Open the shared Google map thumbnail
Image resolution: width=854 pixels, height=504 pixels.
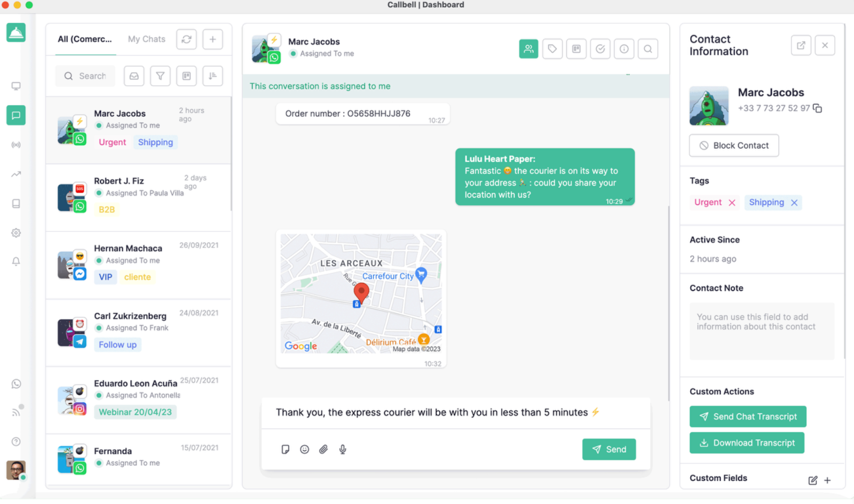[x=361, y=294]
